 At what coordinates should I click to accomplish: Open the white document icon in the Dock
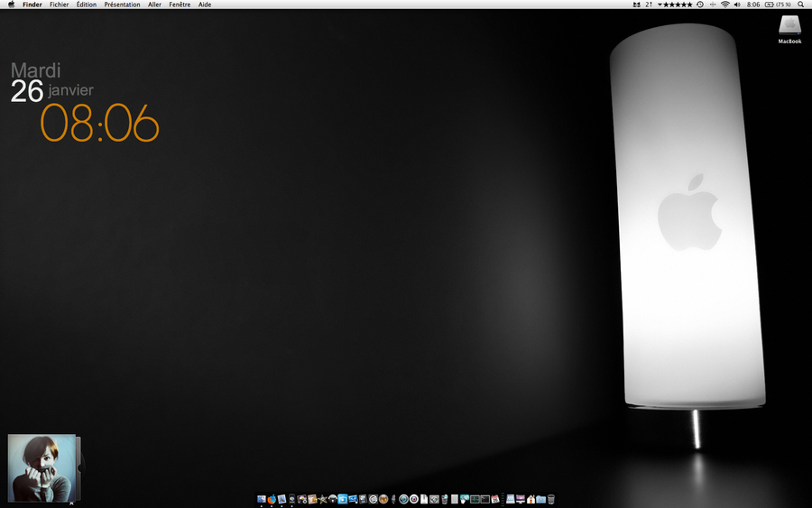pyautogui.click(x=424, y=499)
